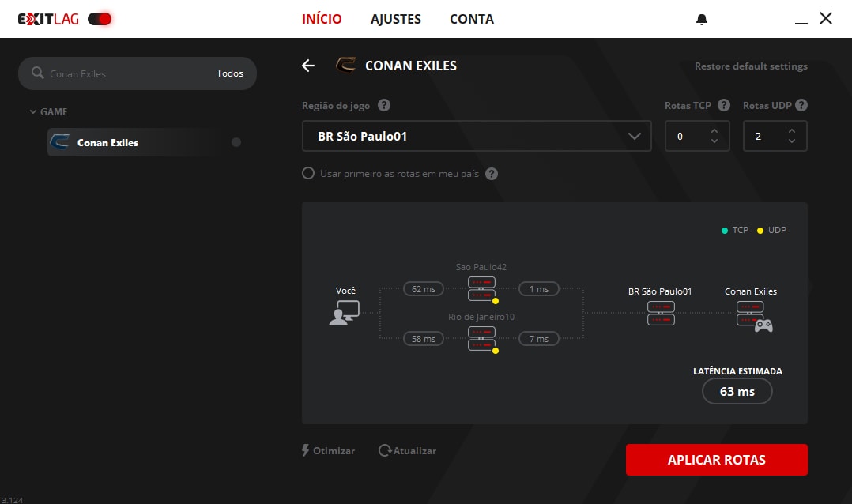Go back using the left arrow
Screen dimensions: 852x504
click(308, 66)
